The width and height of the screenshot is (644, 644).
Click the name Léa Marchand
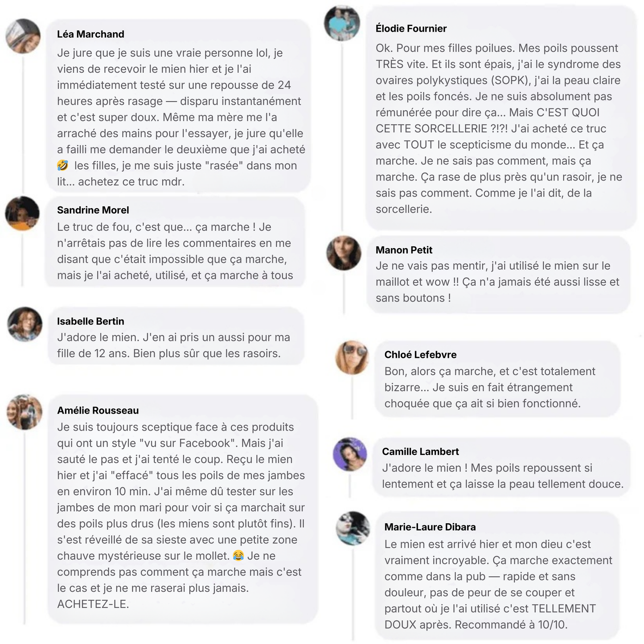click(x=90, y=34)
